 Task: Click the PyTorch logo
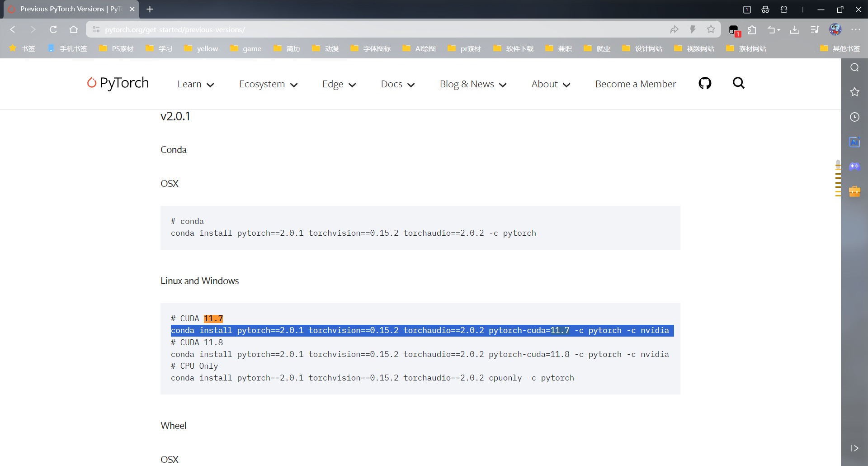click(x=118, y=83)
